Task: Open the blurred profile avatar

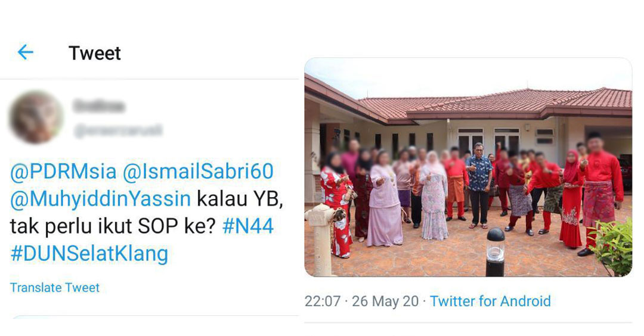Action: point(36,118)
